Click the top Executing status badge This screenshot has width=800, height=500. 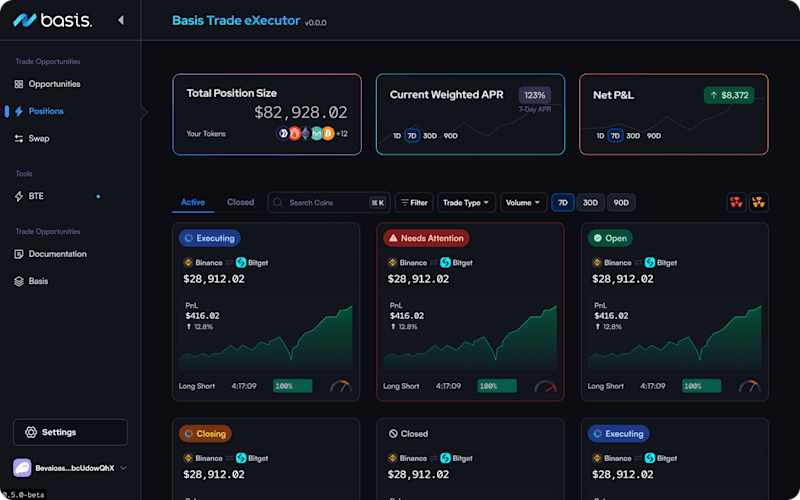(210, 238)
